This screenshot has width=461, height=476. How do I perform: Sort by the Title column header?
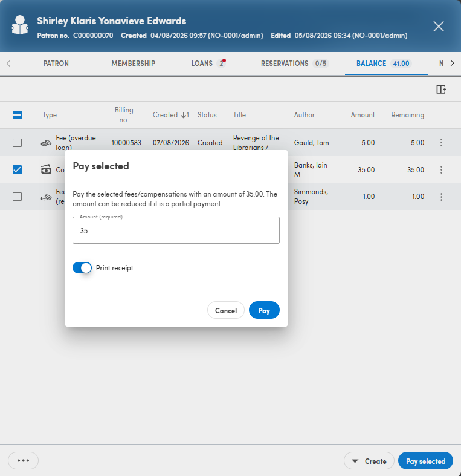(239, 115)
